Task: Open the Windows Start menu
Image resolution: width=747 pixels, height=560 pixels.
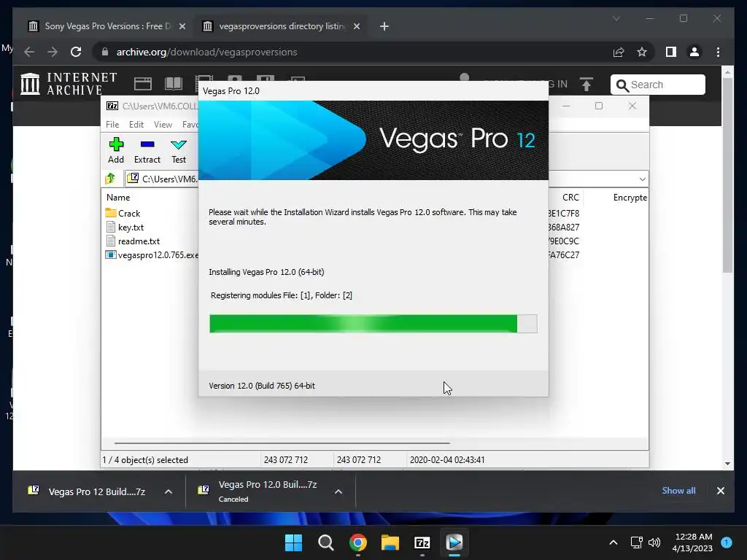Action: 293,542
